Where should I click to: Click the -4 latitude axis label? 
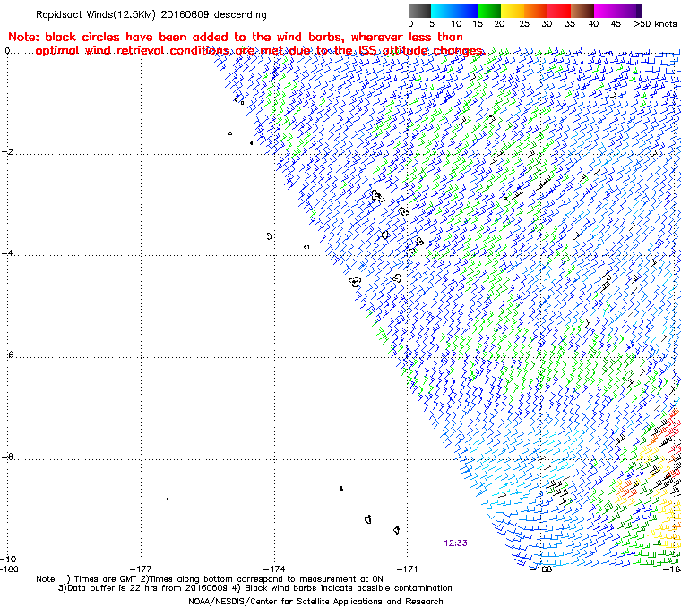(x=7, y=253)
